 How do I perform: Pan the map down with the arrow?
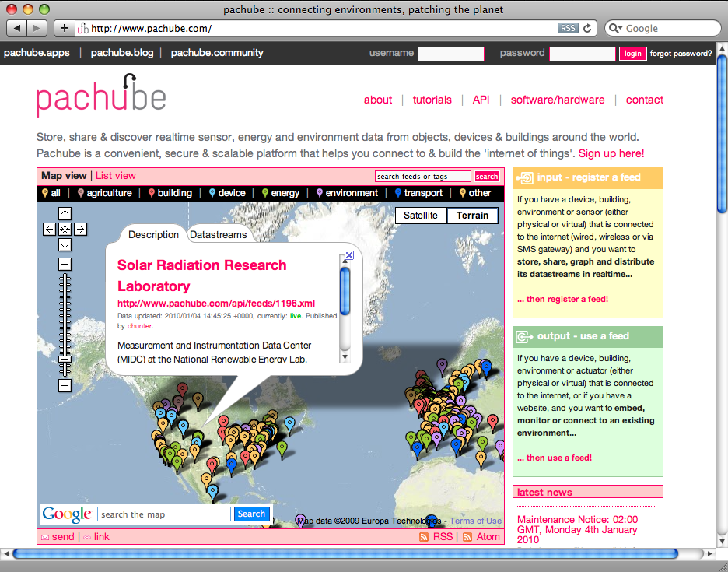pos(65,244)
